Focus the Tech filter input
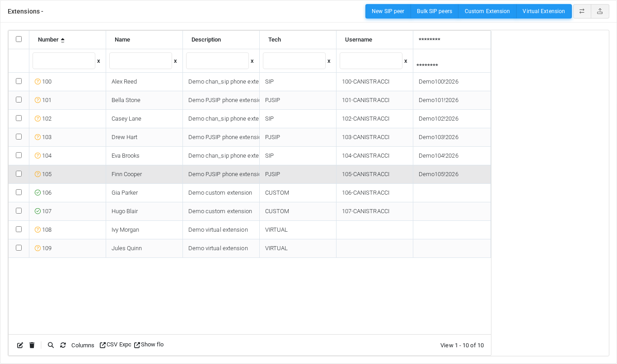 coord(294,61)
